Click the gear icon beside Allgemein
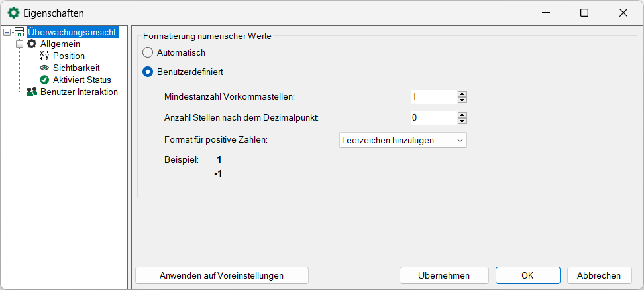Screen dimensions: 644x290 (32, 44)
